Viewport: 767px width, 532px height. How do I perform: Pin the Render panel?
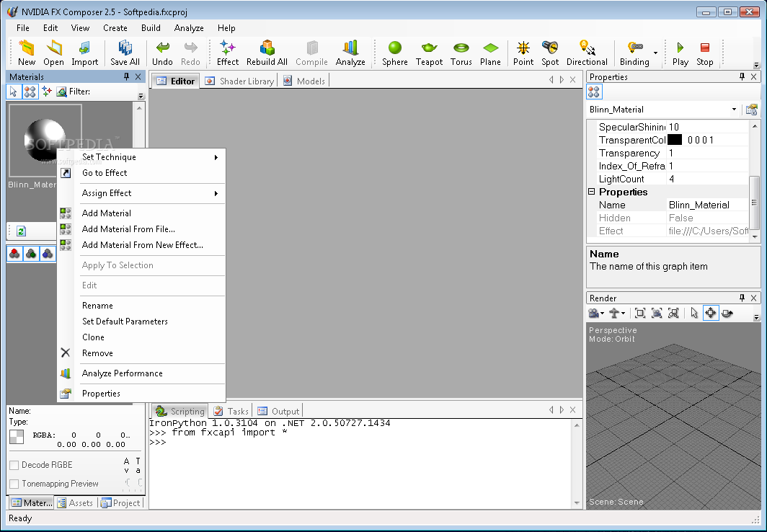[x=742, y=298]
